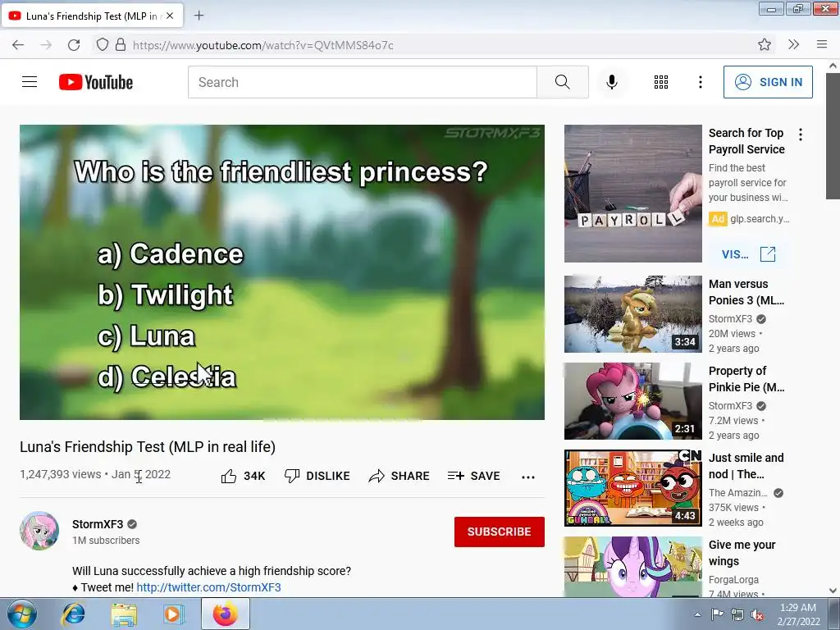Select the Luna's Friendship Test tab

[x=92, y=16]
